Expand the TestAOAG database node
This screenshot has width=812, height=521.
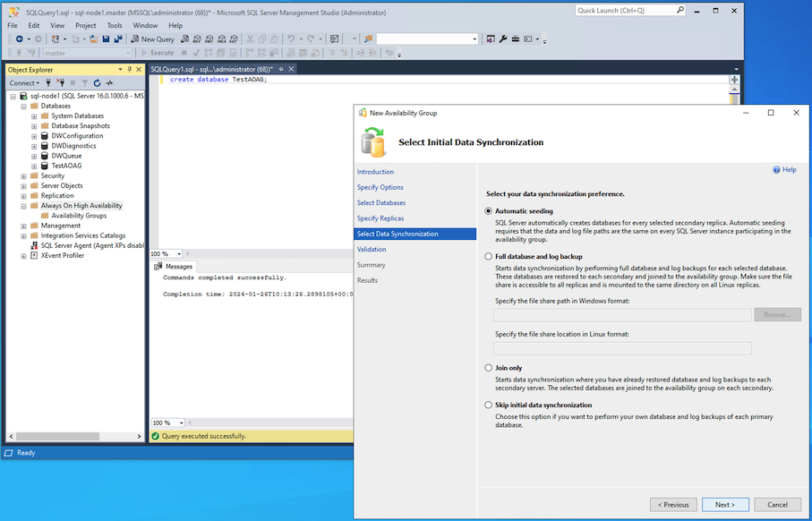[x=34, y=167]
